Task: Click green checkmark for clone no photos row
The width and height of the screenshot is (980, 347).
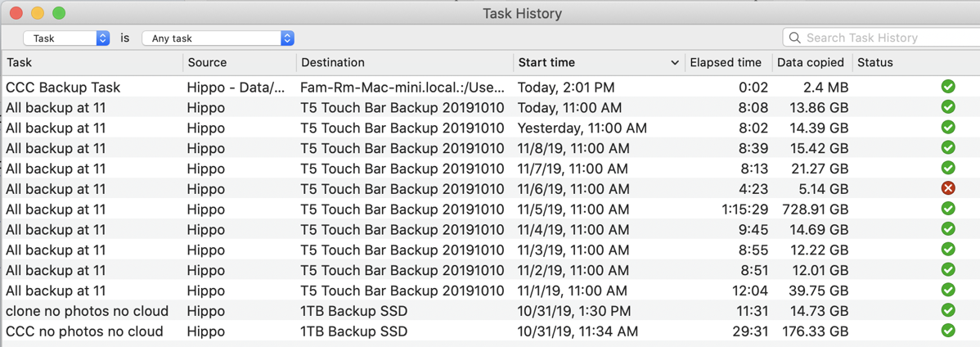Action: tap(948, 310)
